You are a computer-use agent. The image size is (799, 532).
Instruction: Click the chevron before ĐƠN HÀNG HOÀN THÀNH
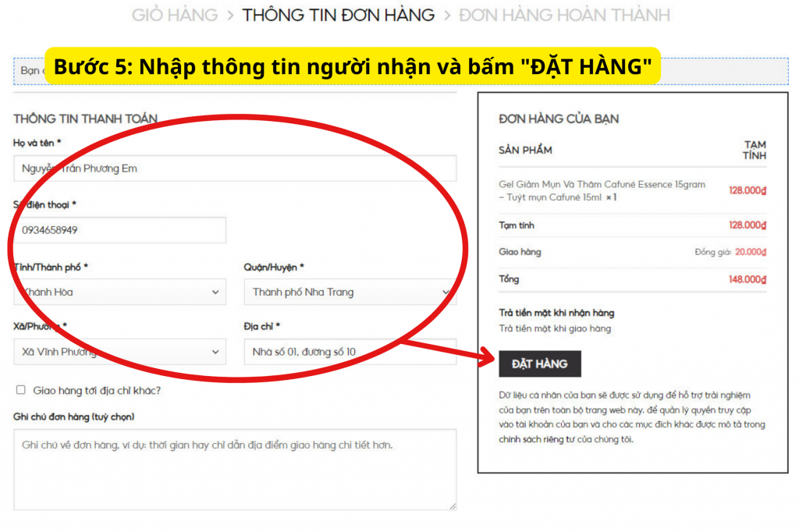point(446,15)
